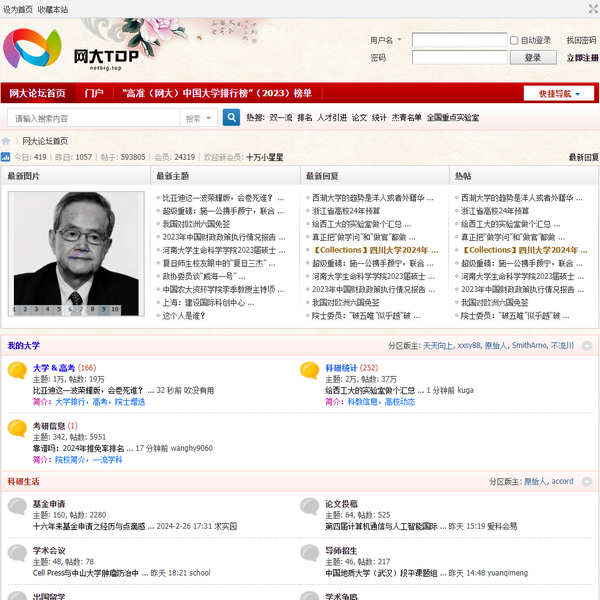Click into the 密码 password field
Screen dimensions: 600x600
(459, 58)
